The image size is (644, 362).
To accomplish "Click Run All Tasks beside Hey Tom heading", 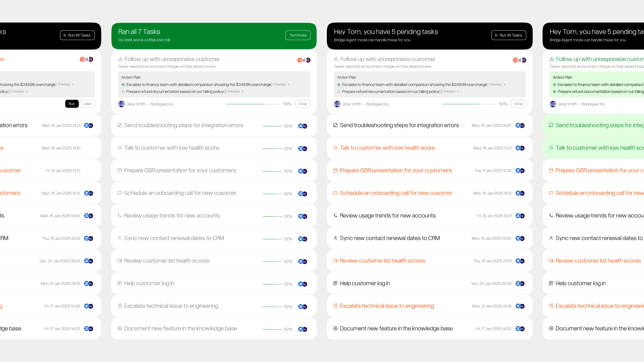I will pyautogui.click(x=508, y=35).
